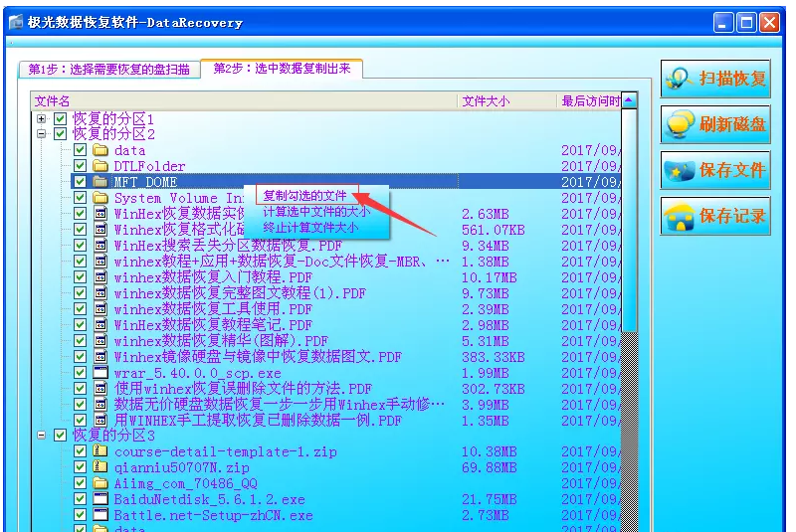Click the System Volume Information folder icon
This screenshot has width=796, height=532.
(100, 197)
